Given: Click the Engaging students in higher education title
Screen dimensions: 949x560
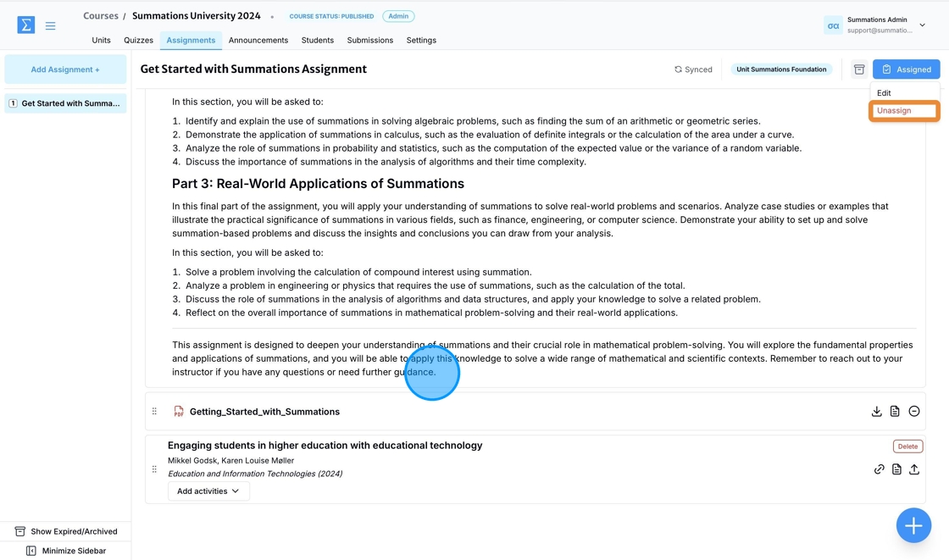Looking at the screenshot, I should click(x=325, y=446).
